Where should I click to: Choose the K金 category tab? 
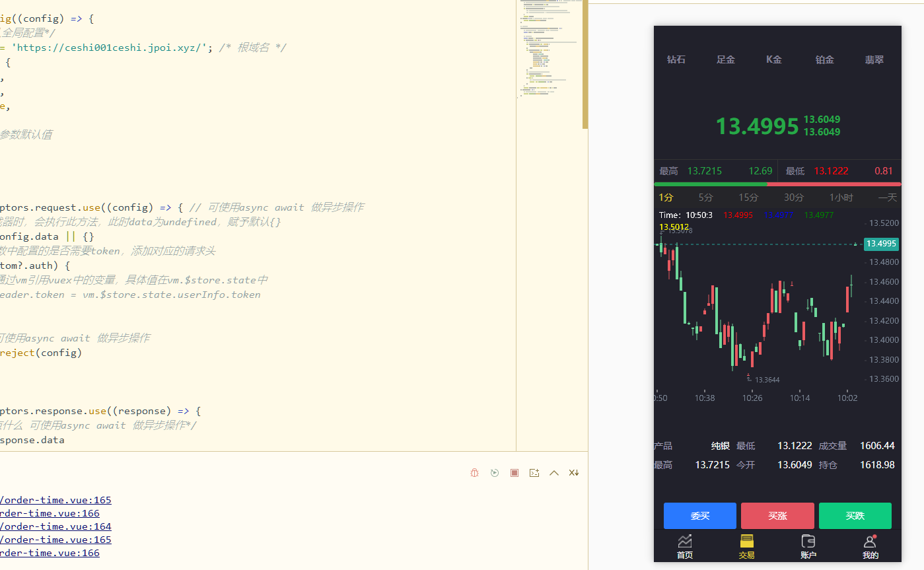pos(774,59)
